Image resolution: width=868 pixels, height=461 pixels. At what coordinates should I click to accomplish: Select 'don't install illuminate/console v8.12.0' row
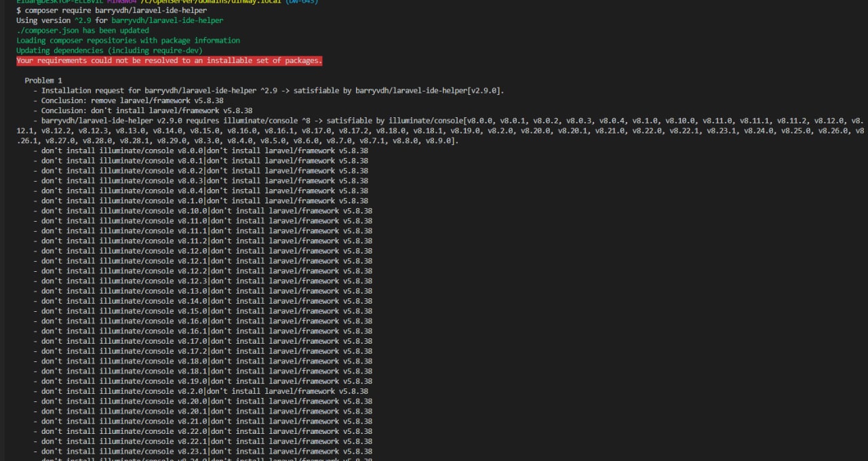tap(203, 251)
